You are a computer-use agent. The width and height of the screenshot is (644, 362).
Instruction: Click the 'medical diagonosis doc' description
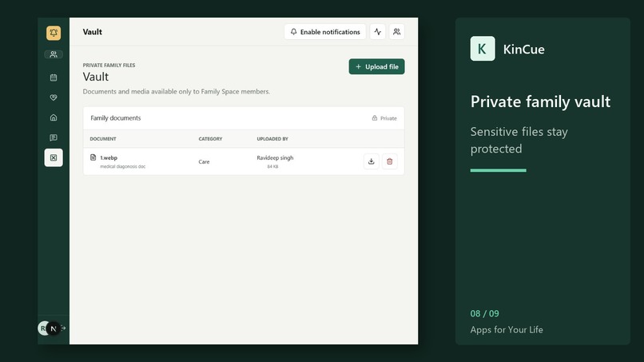(123, 166)
